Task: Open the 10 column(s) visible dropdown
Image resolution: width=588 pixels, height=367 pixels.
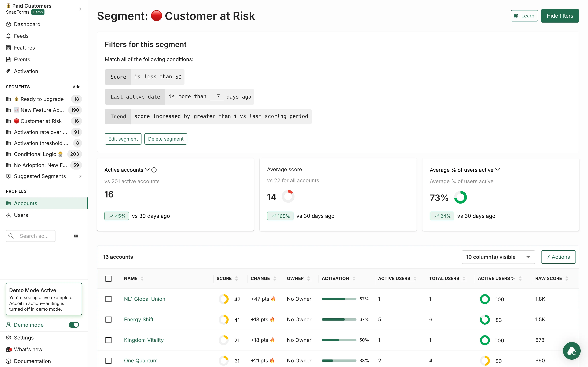Action: coord(498,257)
